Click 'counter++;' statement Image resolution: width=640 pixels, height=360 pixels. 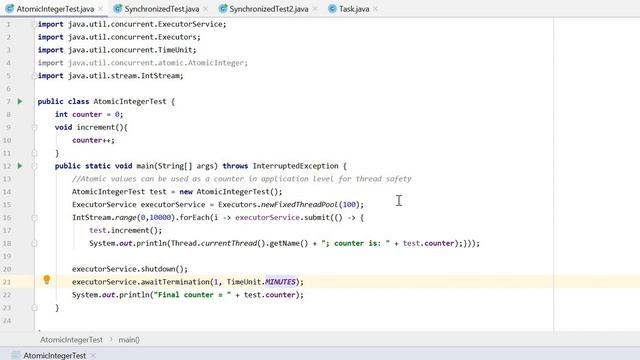(93, 140)
